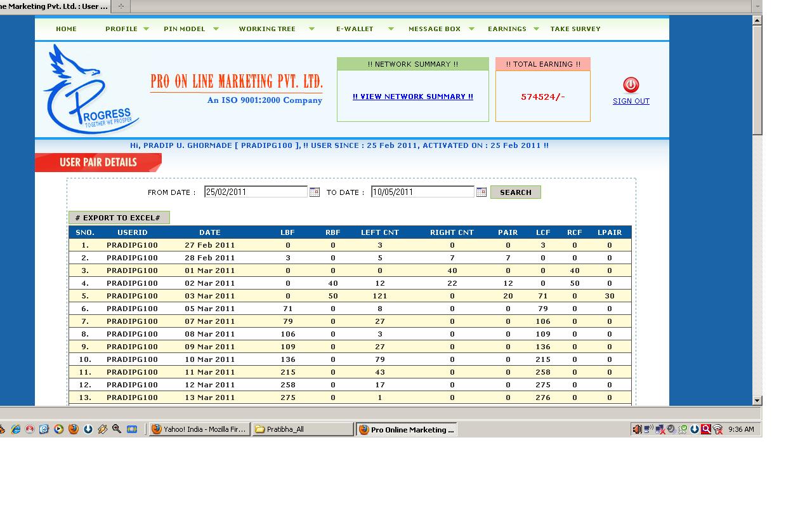This screenshot has width=812, height=508.
Task: Open the Profile menu
Action: pos(121,29)
